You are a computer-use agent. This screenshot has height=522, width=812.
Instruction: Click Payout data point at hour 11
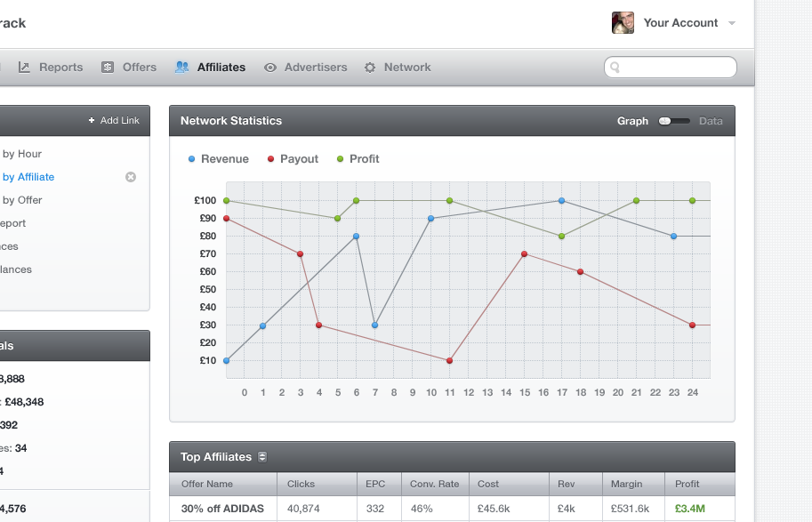coord(449,360)
